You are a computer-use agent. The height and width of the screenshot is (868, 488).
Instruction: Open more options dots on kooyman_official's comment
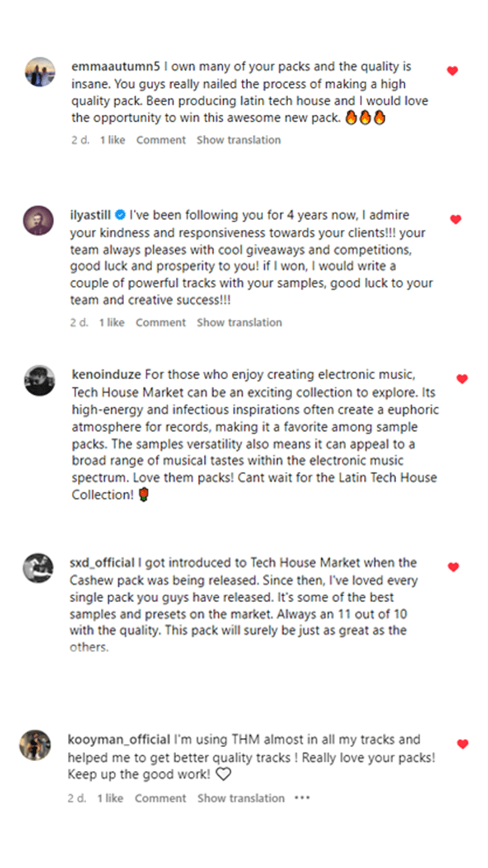tap(302, 798)
